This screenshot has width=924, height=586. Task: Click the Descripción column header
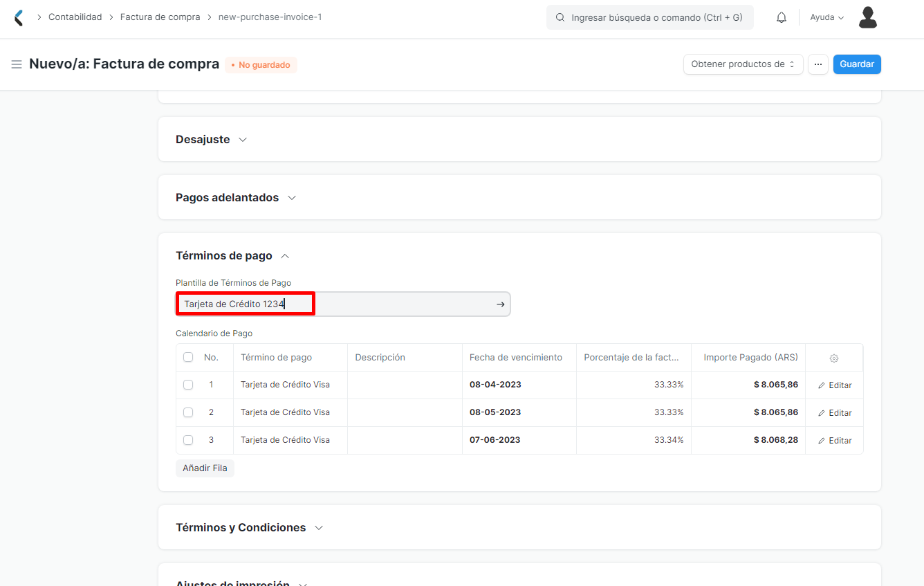[405, 358]
